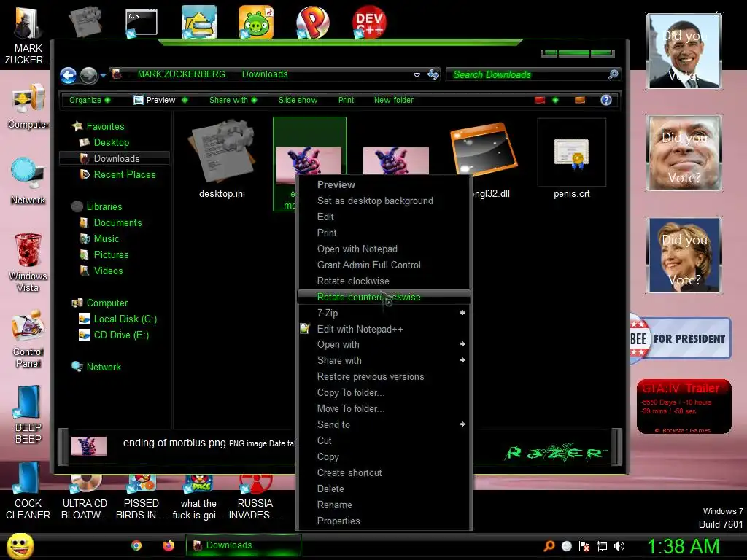
Task: Choose Delete in context menu
Action: pos(330,489)
